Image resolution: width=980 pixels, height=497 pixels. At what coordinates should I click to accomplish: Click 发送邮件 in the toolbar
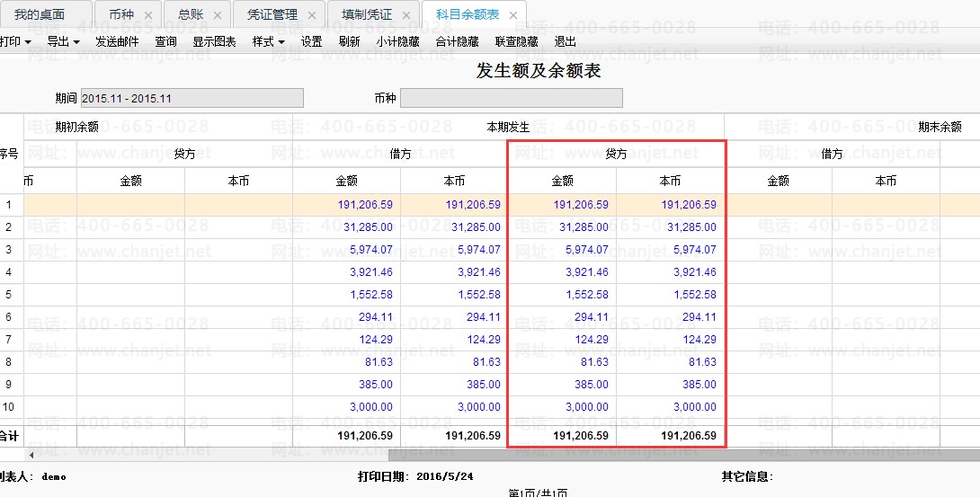(x=117, y=41)
